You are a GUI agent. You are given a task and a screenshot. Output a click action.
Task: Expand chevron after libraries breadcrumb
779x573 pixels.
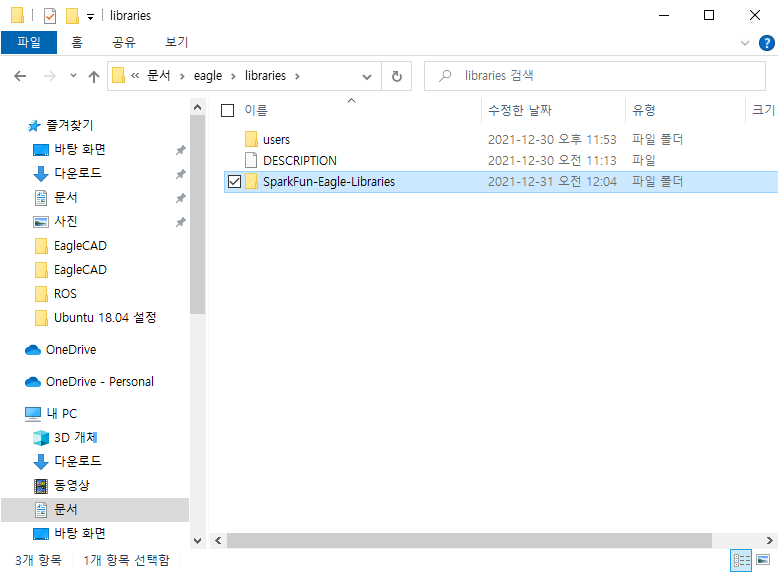[297, 76]
